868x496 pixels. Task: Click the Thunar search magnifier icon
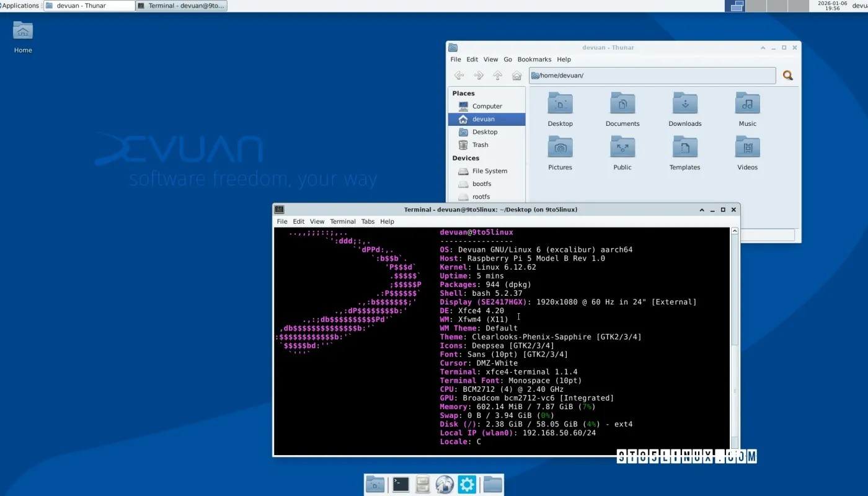click(x=787, y=76)
